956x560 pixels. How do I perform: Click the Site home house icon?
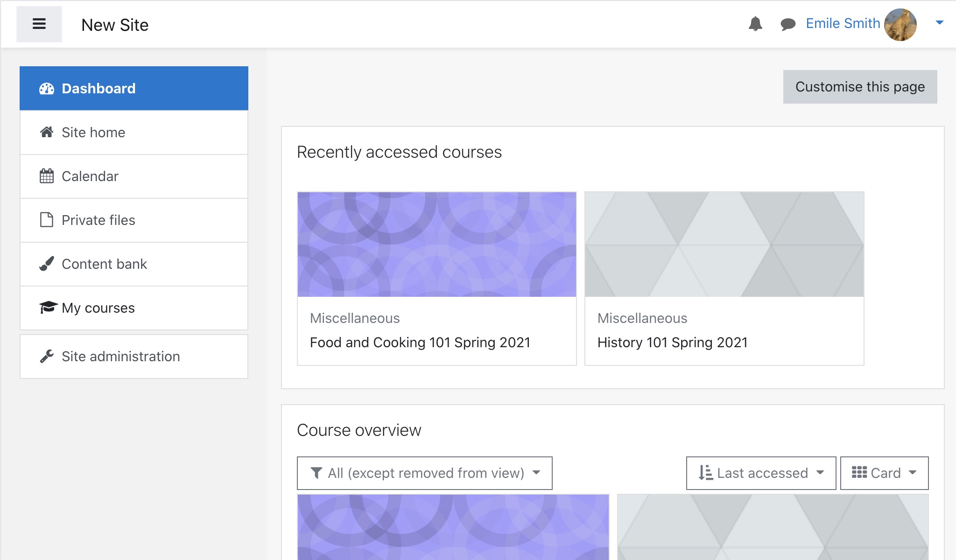pos(47,133)
